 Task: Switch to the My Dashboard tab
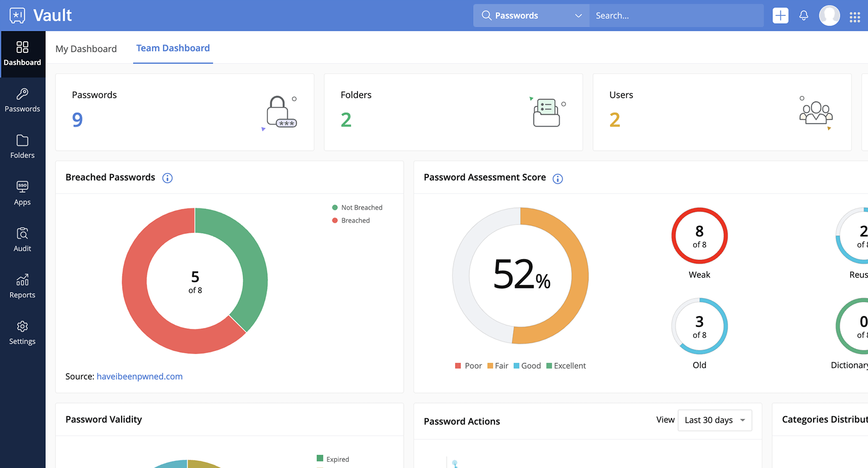coord(86,49)
